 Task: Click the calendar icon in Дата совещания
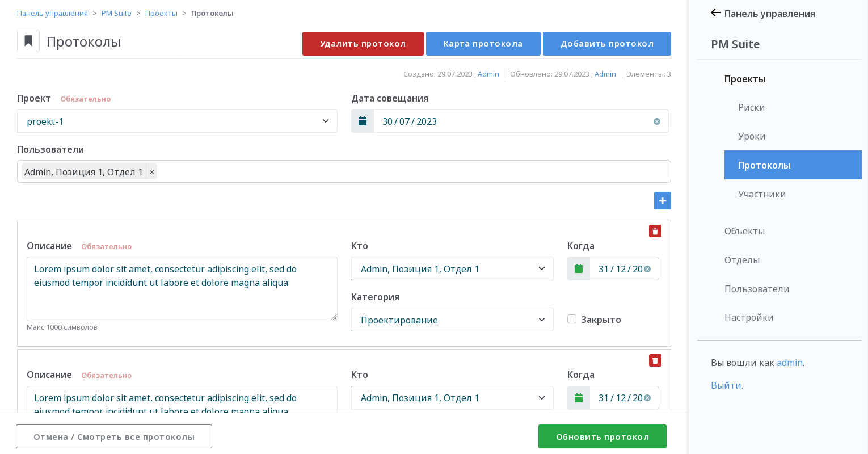pyautogui.click(x=363, y=121)
